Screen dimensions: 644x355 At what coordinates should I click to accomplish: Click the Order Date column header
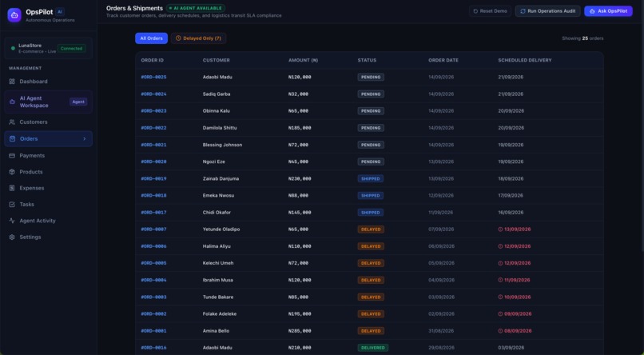pyautogui.click(x=443, y=61)
